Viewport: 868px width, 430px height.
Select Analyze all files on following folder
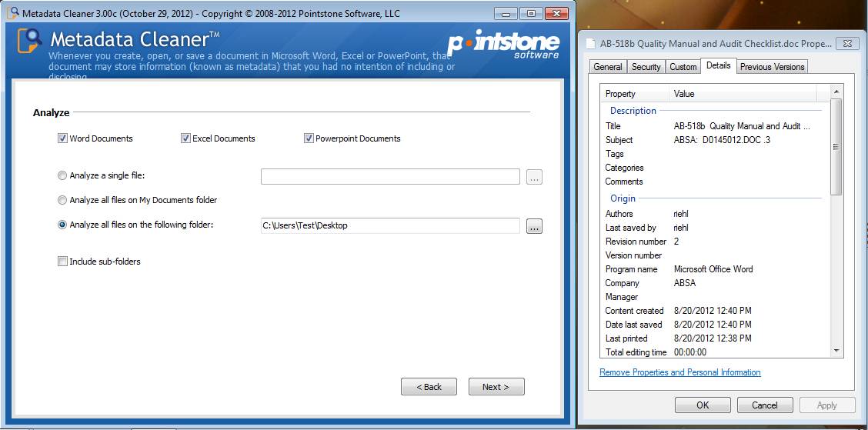[x=62, y=225]
